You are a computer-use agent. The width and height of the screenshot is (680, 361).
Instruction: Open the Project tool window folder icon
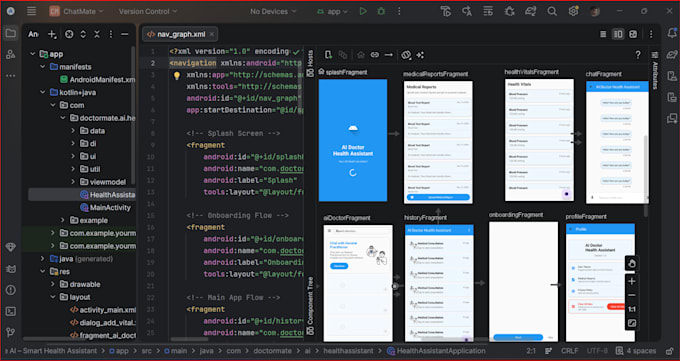tap(10, 33)
